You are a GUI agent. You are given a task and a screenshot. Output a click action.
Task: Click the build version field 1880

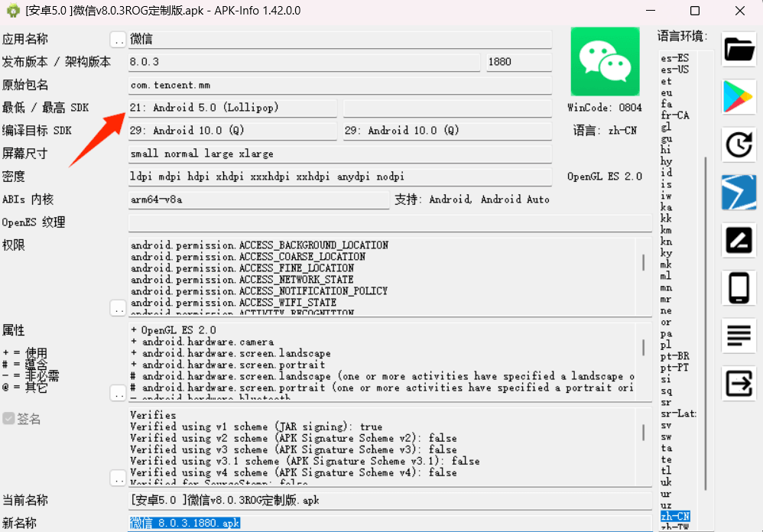point(519,62)
